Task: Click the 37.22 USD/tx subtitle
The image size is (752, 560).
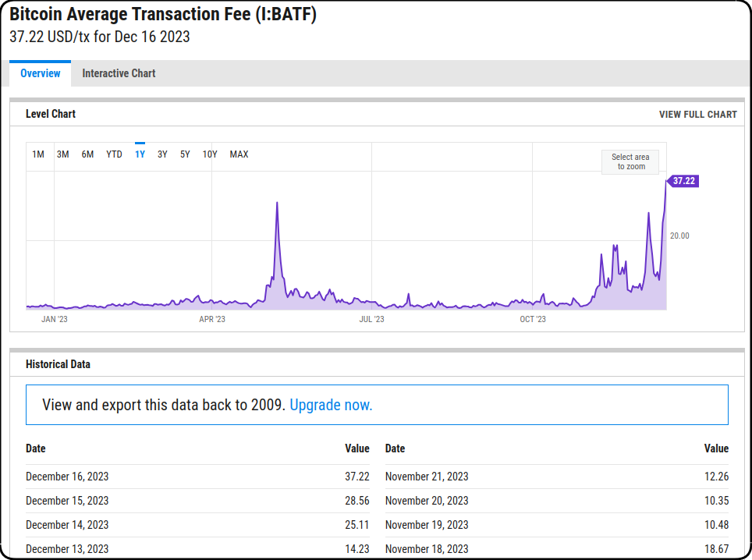Action: tap(100, 37)
